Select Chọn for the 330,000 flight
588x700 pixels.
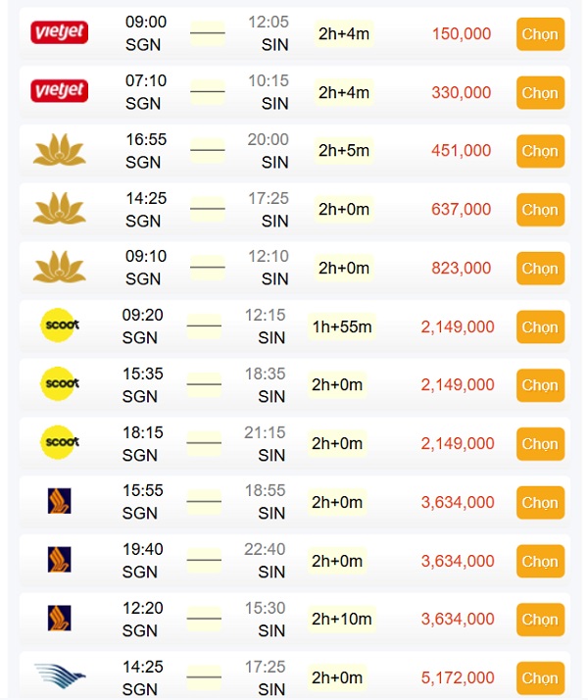pos(540,93)
